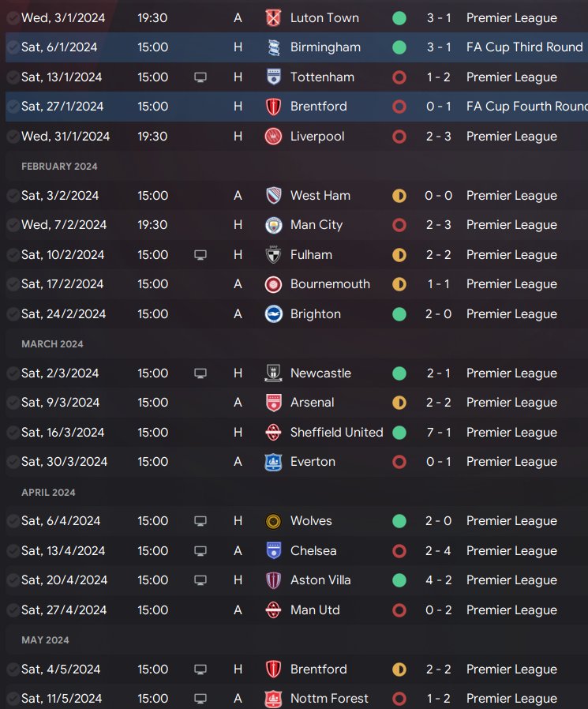Toggle check mark beside 11/5/2024 Nottm Forest fixture
The width and height of the screenshot is (588, 709).
(x=13, y=699)
